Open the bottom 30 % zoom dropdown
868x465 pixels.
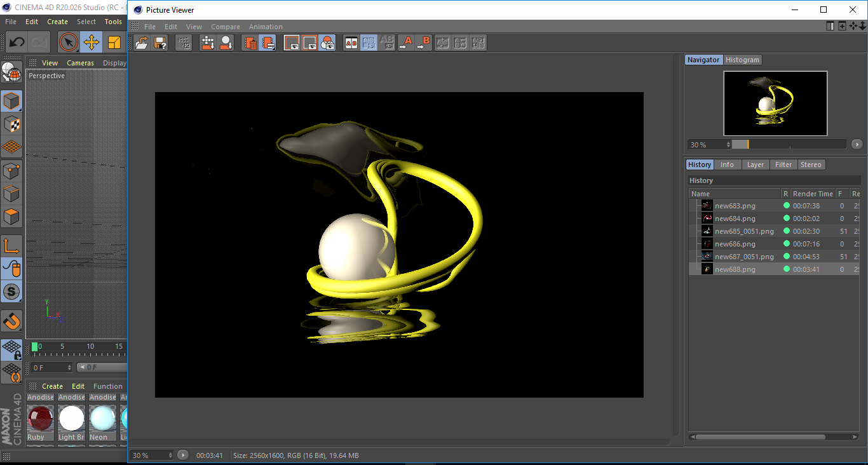pyautogui.click(x=151, y=455)
